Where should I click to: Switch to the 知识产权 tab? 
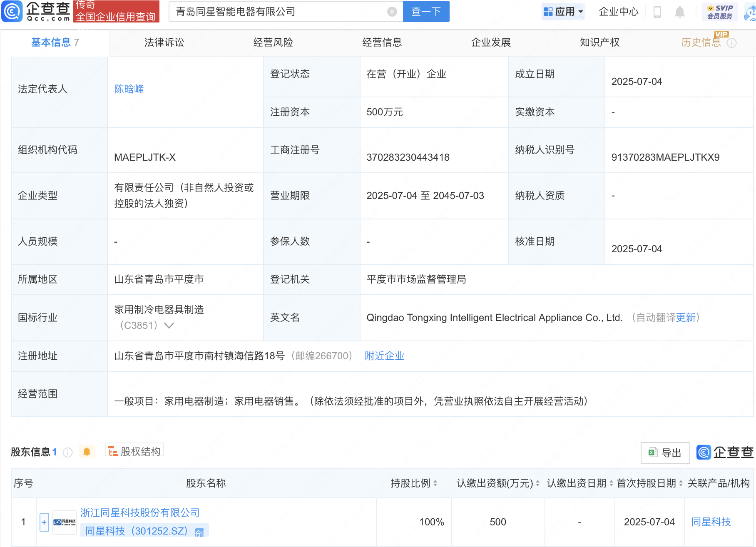pyautogui.click(x=599, y=42)
